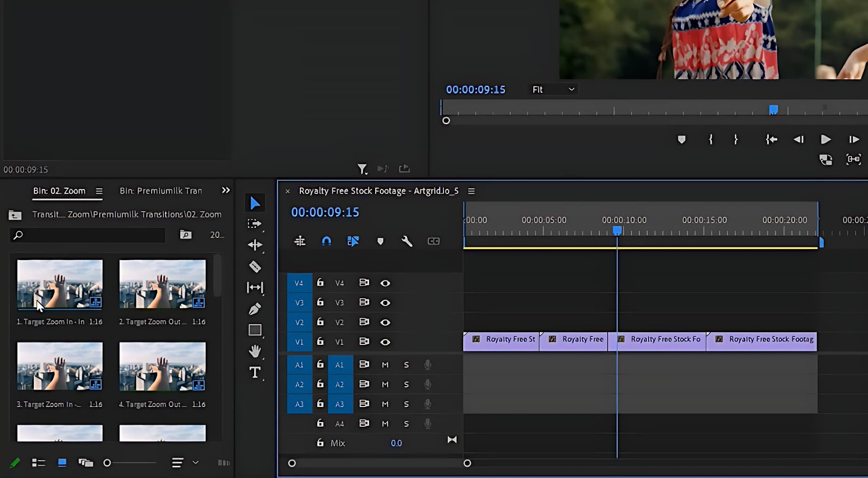
Task: Select the Hand tool
Action: point(255,351)
